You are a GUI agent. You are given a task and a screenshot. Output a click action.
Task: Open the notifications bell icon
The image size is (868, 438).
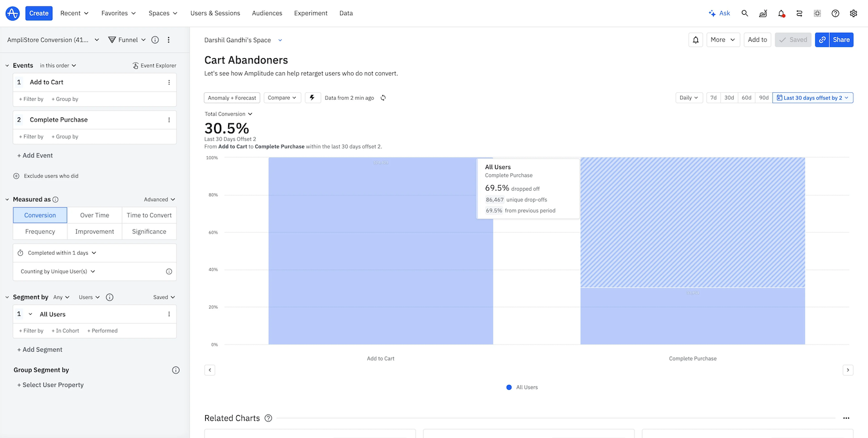click(x=781, y=13)
